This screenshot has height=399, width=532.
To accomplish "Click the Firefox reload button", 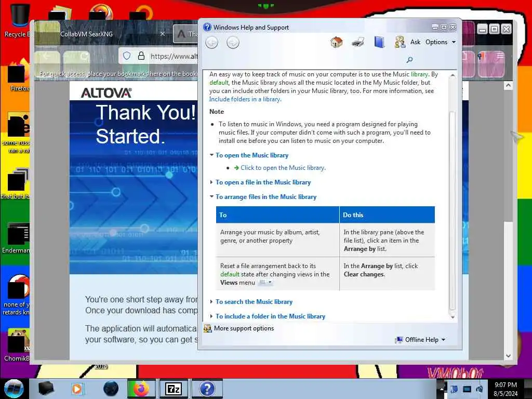I will pyautogui.click(x=84, y=57).
